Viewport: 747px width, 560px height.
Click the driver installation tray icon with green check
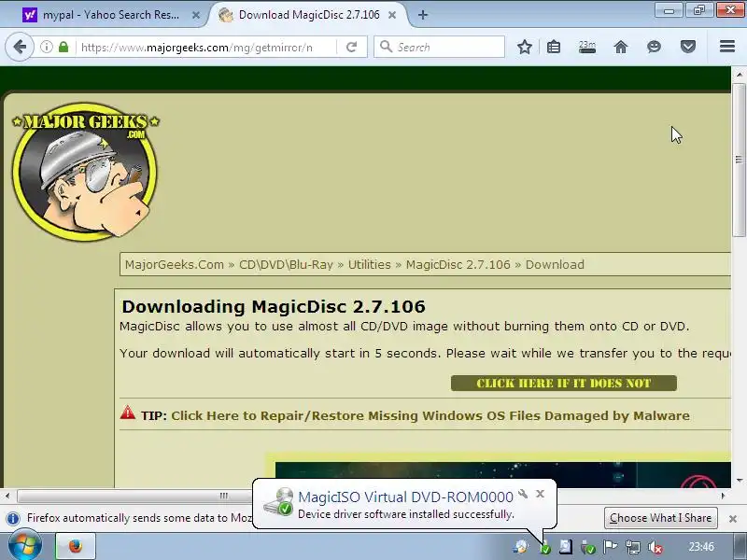tap(545, 548)
